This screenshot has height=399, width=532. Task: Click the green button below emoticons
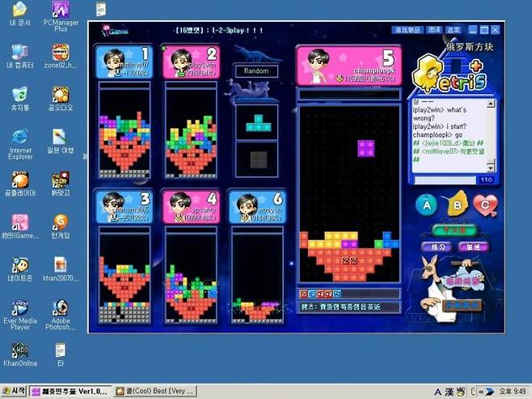454,230
